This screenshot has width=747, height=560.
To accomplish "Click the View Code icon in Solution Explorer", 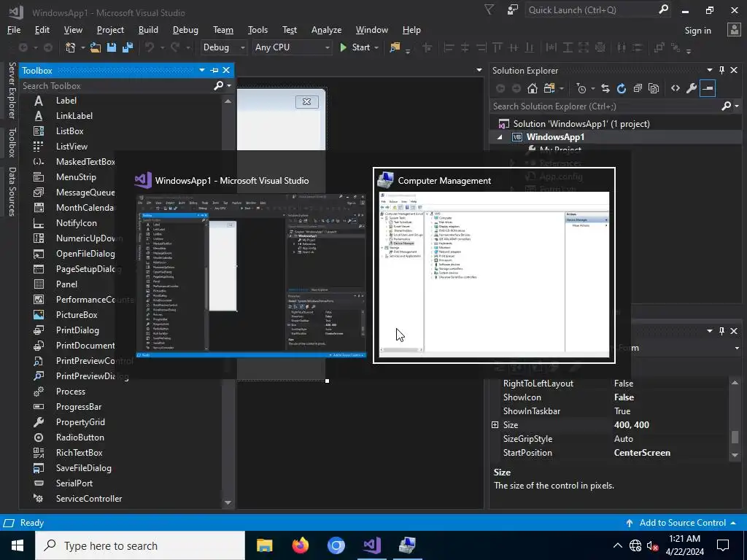I will (x=676, y=88).
